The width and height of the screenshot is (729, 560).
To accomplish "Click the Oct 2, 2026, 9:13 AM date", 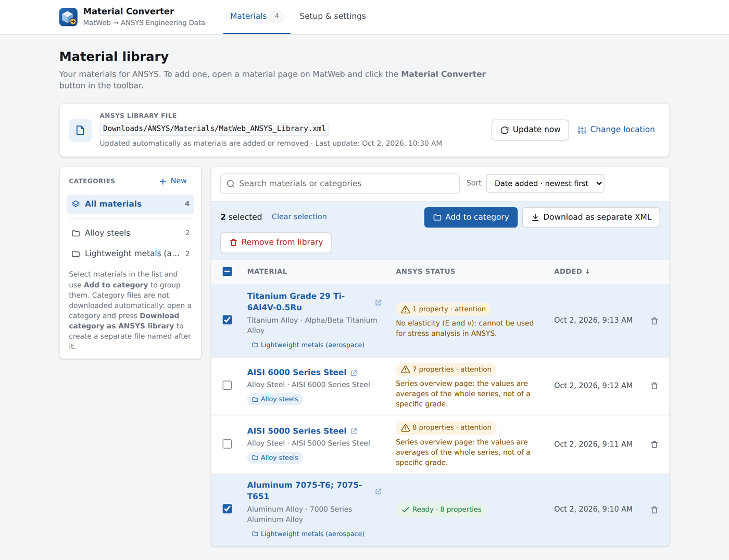I will 593,320.
